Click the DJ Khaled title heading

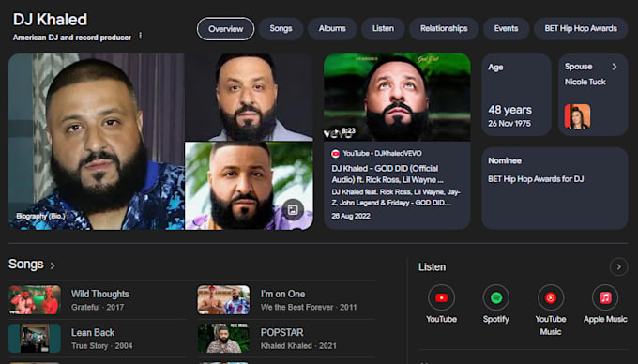click(x=50, y=20)
